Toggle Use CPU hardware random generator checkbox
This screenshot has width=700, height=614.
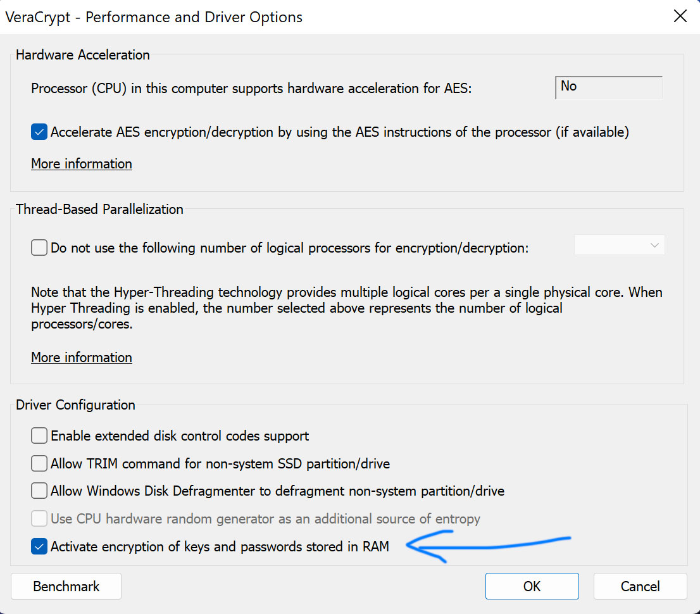39,518
